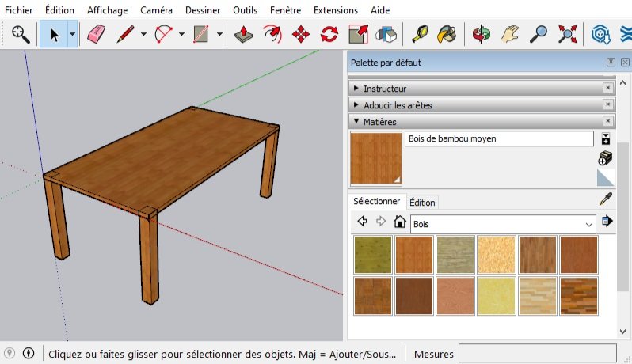Pick the eyedropper sample paint tool
The width and height of the screenshot is (632, 364).
605,199
